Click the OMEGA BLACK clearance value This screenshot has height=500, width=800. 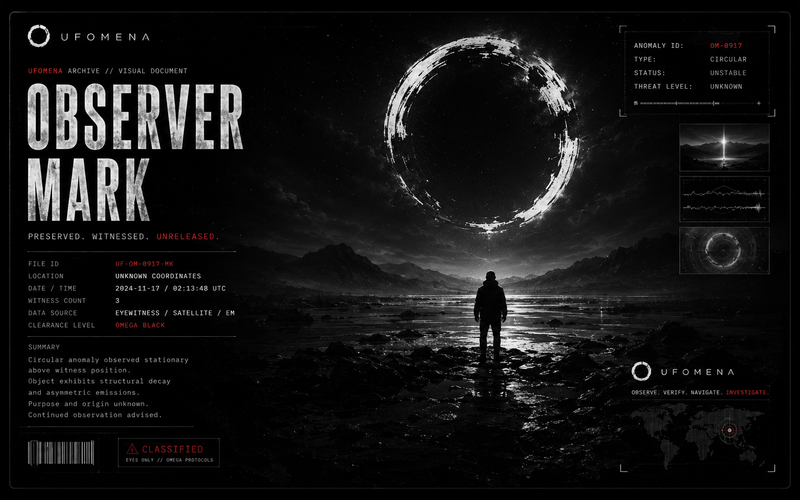pyautogui.click(x=140, y=325)
